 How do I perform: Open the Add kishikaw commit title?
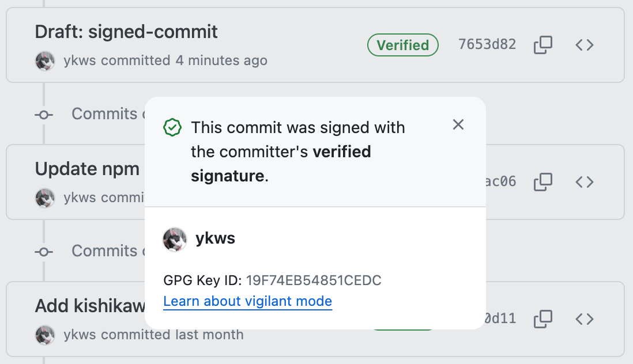(x=90, y=306)
